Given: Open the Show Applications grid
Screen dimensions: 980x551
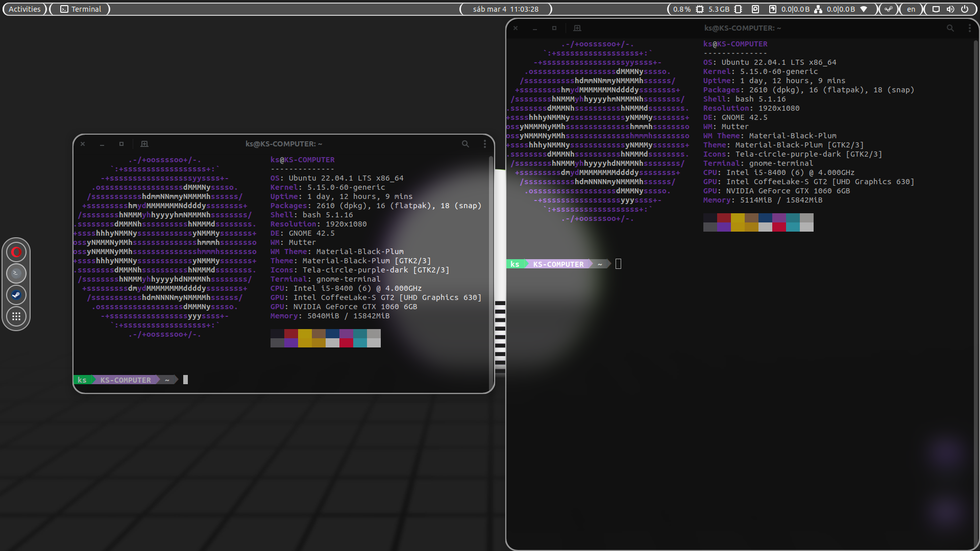Looking at the screenshot, I should coord(16,316).
